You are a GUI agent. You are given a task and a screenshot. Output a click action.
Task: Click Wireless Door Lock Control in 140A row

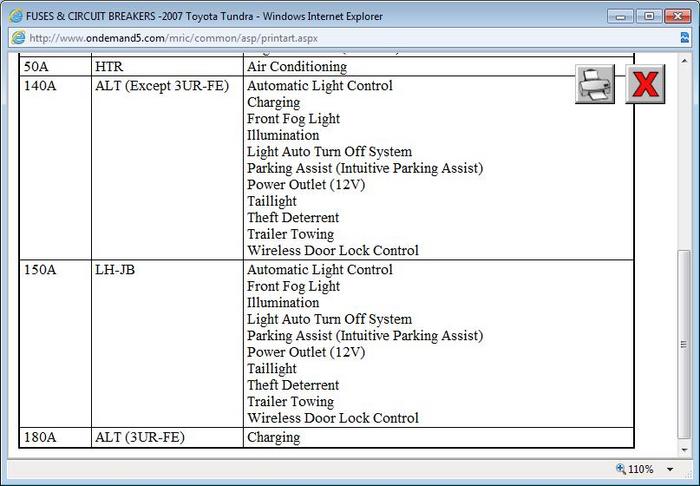click(x=333, y=250)
